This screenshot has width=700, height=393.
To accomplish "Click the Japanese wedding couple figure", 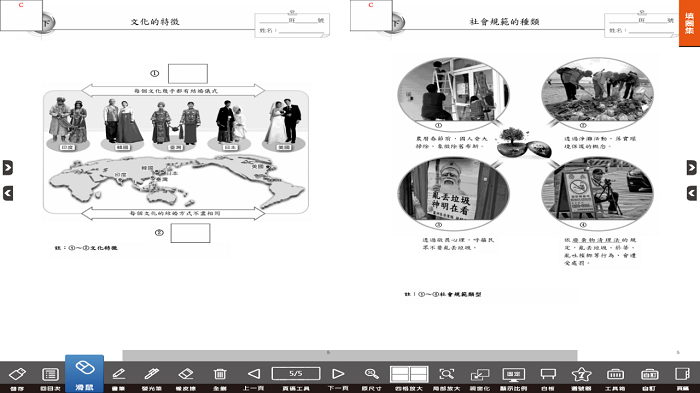I will pos(231,121).
